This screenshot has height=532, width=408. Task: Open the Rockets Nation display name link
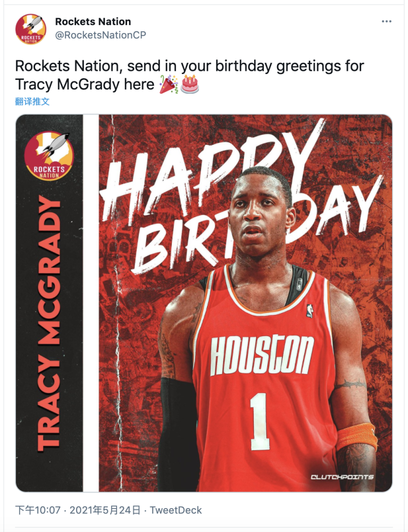tap(93, 21)
